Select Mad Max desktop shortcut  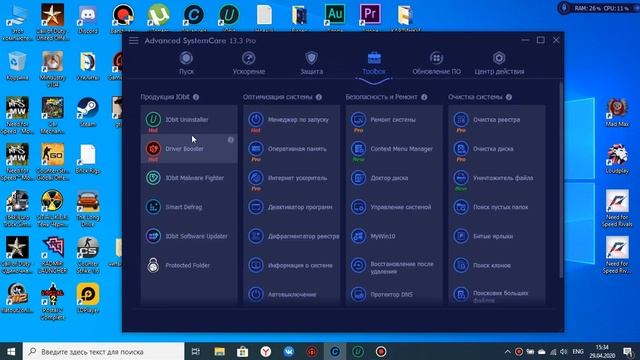pyautogui.click(x=617, y=112)
